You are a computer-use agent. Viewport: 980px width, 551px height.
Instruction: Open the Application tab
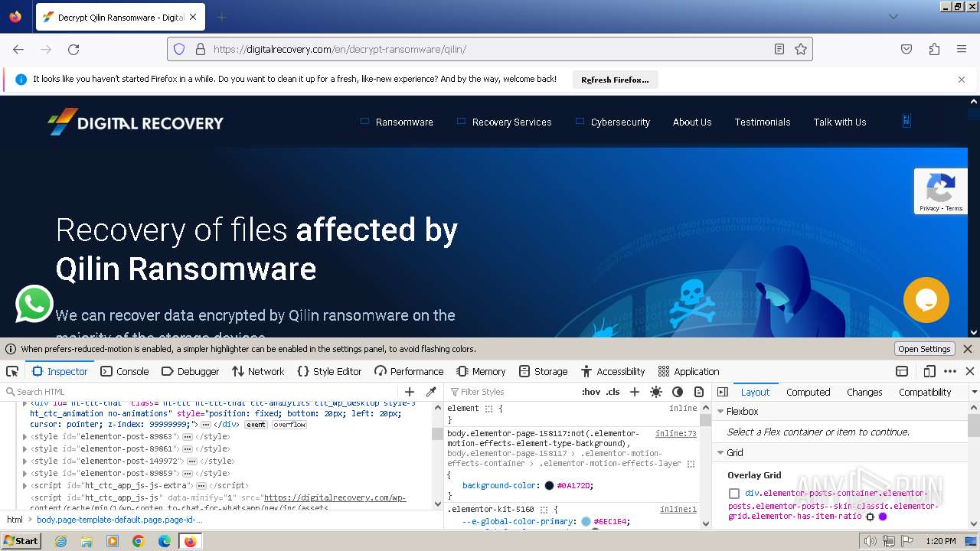pos(688,371)
